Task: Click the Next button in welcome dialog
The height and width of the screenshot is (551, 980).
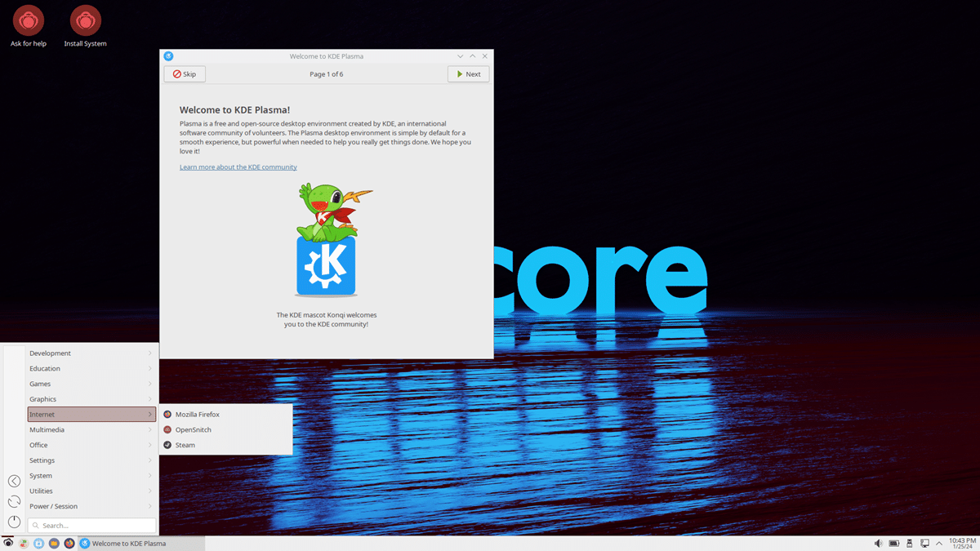Action: coord(468,74)
